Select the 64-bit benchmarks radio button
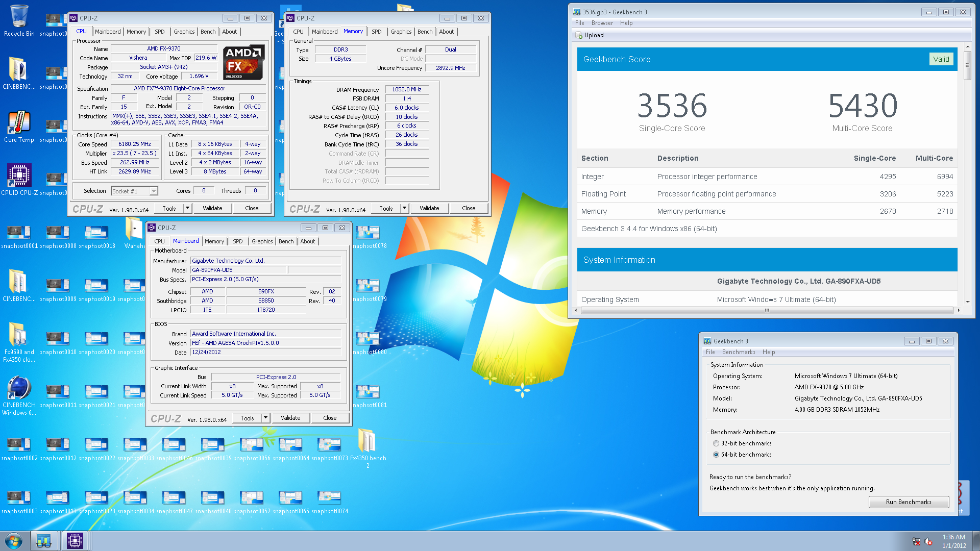980x551 pixels. (716, 455)
